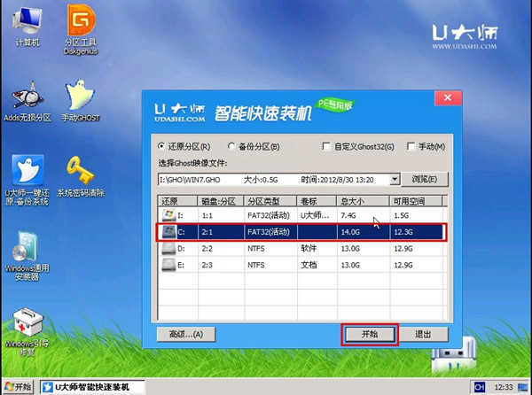
Task: Enable the 自定义Ghost32(G) checkbox
Action: pos(327,147)
